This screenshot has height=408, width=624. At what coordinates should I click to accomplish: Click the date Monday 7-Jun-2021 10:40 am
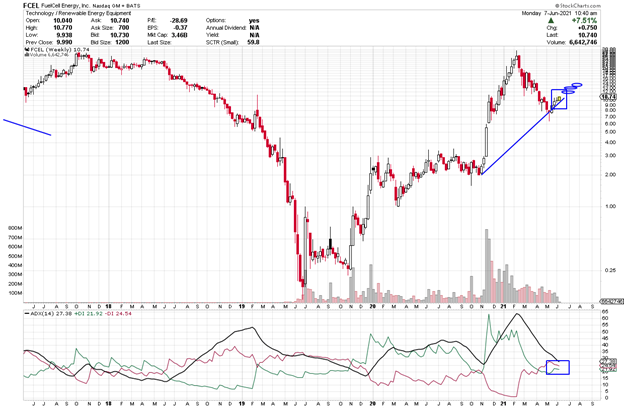tap(559, 13)
